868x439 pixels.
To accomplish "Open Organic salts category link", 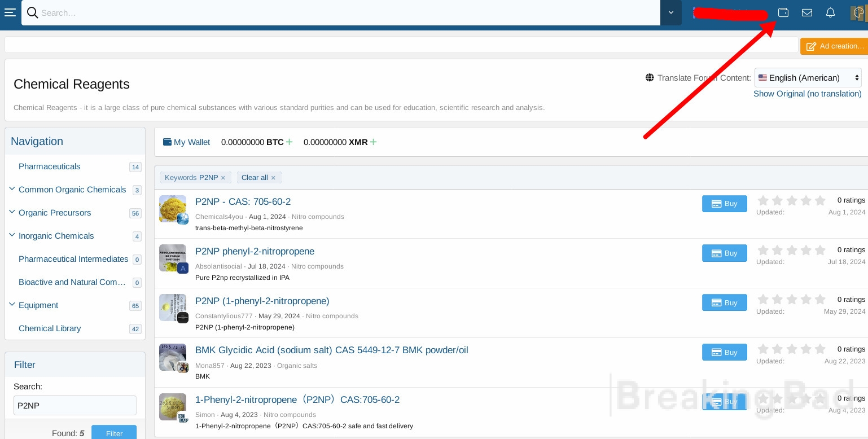I will pos(297,366).
